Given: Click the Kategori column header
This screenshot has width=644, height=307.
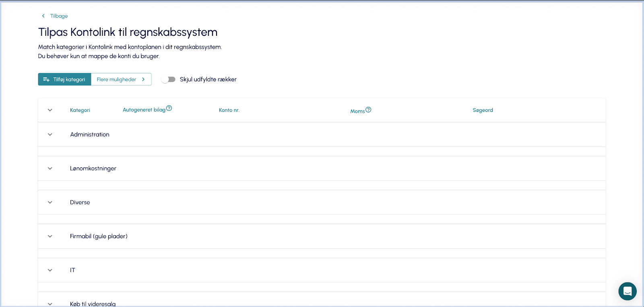Looking at the screenshot, I should (80, 110).
